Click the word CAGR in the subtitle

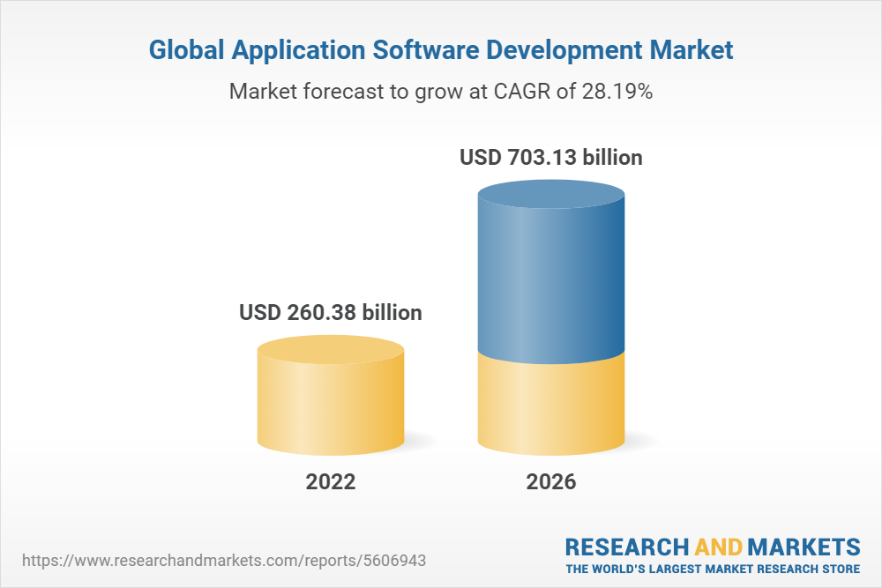(519, 91)
